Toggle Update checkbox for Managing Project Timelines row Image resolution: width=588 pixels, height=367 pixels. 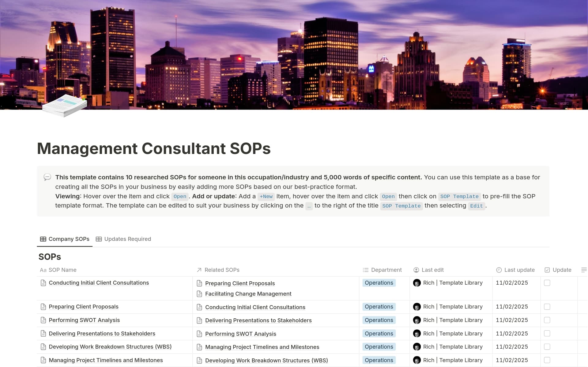547,360
